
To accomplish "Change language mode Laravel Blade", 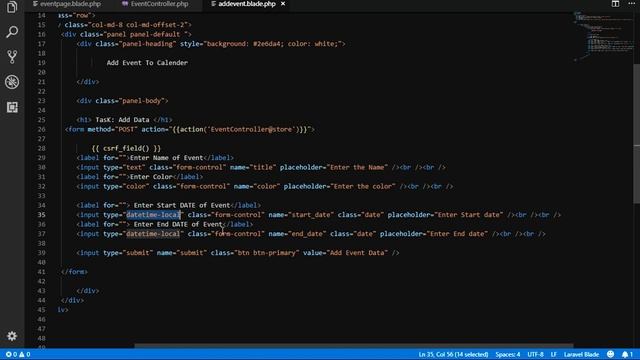I will click(x=581, y=354).
